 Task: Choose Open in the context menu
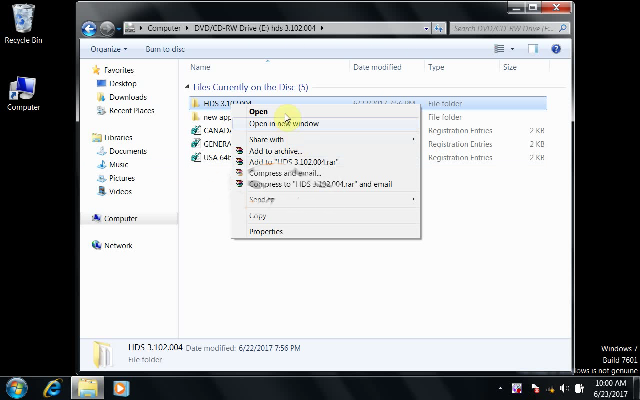tap(325, 111)
